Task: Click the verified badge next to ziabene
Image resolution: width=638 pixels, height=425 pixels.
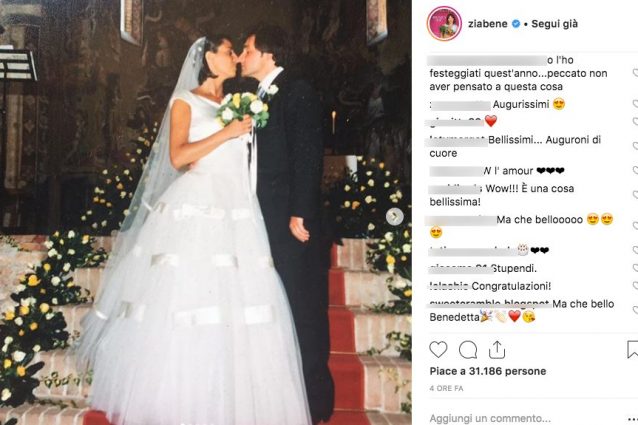Action: pyautogui.click(x=516, y=24)
